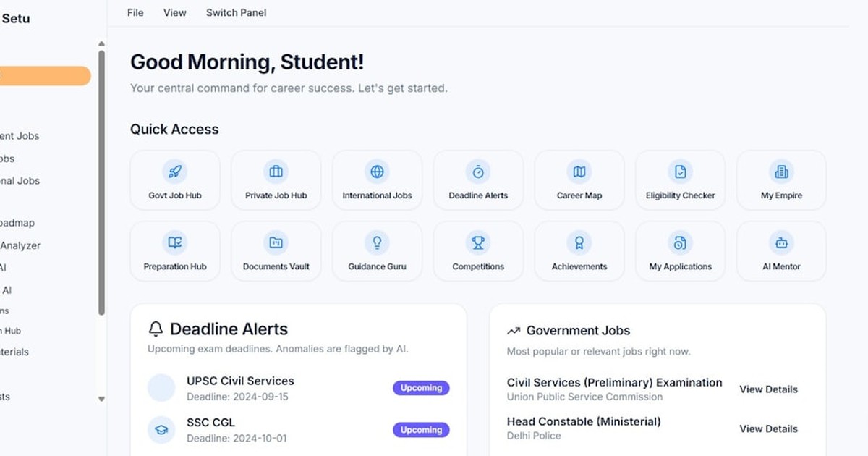Open the AI Mentor robot icon
The width and height of the screenshot is (868, 456).
pyautogui.click(x=781, y=242)
